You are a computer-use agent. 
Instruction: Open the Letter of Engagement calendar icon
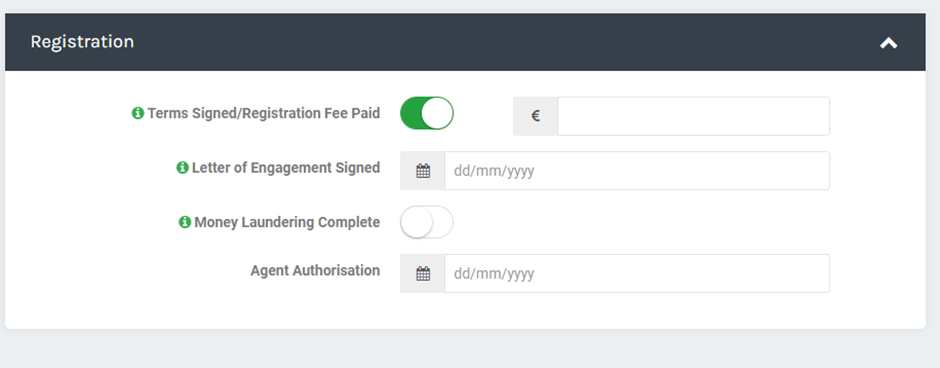coord(423,171)
